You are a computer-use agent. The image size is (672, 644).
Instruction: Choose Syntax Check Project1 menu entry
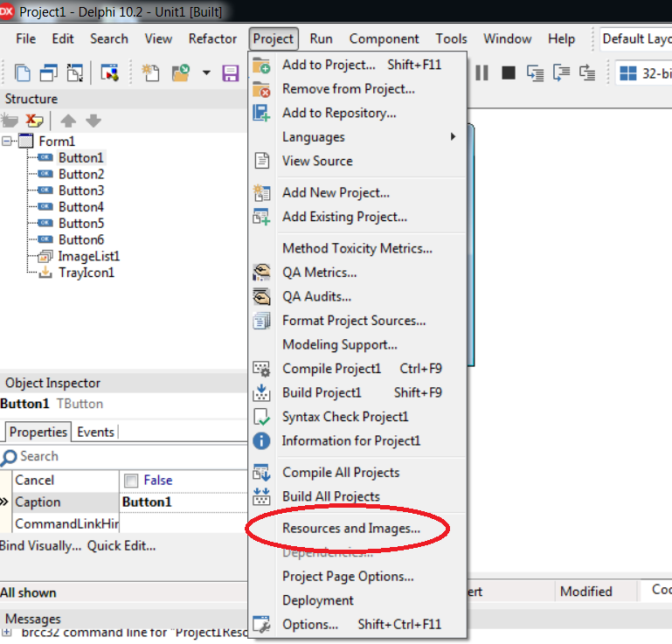coord(357,416)
